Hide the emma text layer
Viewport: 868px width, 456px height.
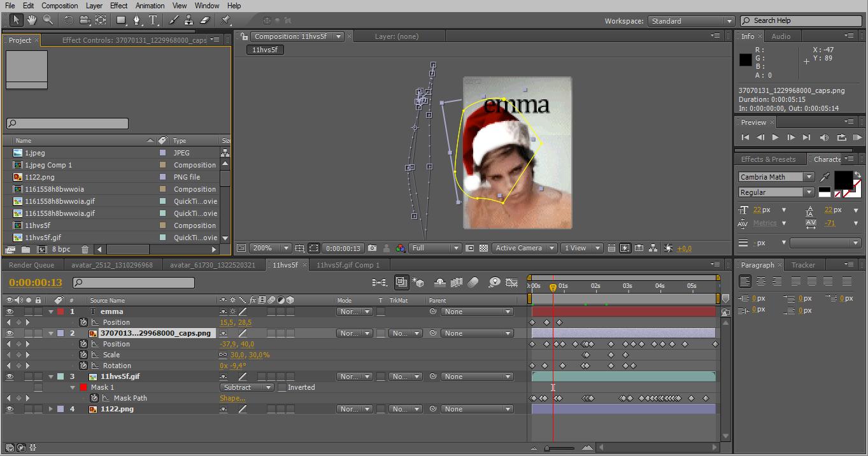(10, 312)
